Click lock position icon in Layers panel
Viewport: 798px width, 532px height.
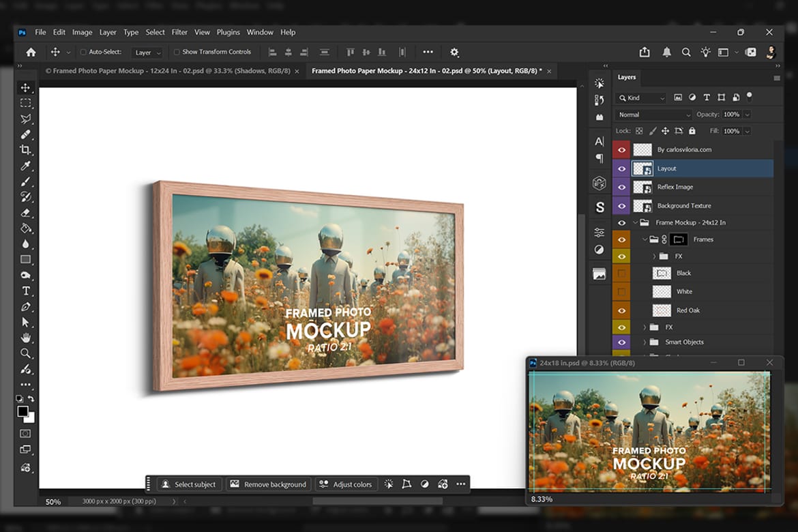[x=665, y=131]
